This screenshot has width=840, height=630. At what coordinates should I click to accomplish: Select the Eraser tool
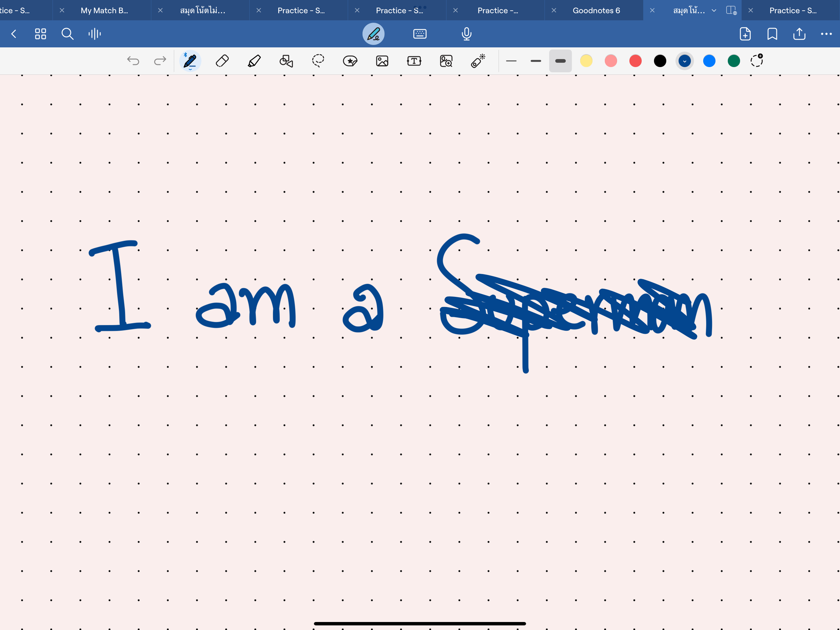tap(222, 61)
